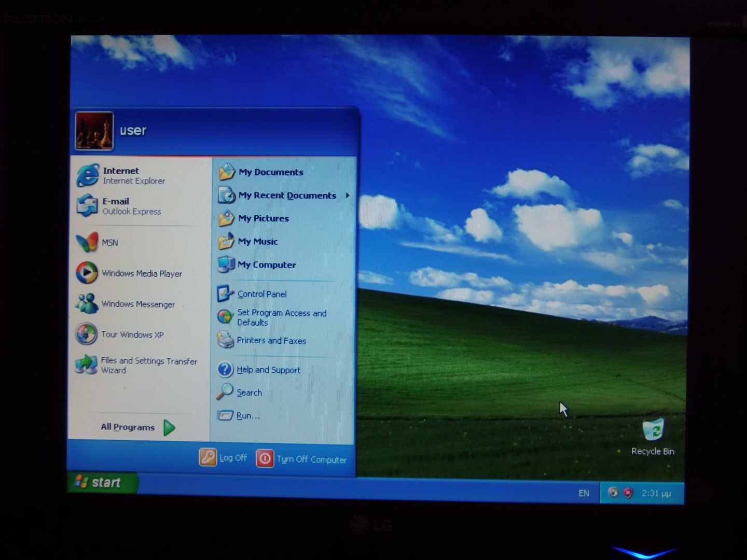Screen dimensions: 747x560
Task: Select Control Panel menu entry
Action: click(x=283, y=293)
